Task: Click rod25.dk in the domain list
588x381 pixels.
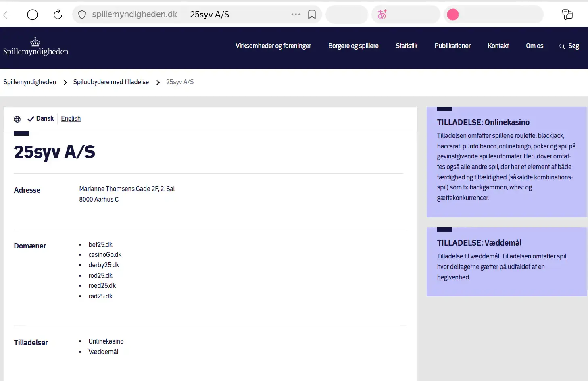Action: pyautogui.click(x=100, y=276)
